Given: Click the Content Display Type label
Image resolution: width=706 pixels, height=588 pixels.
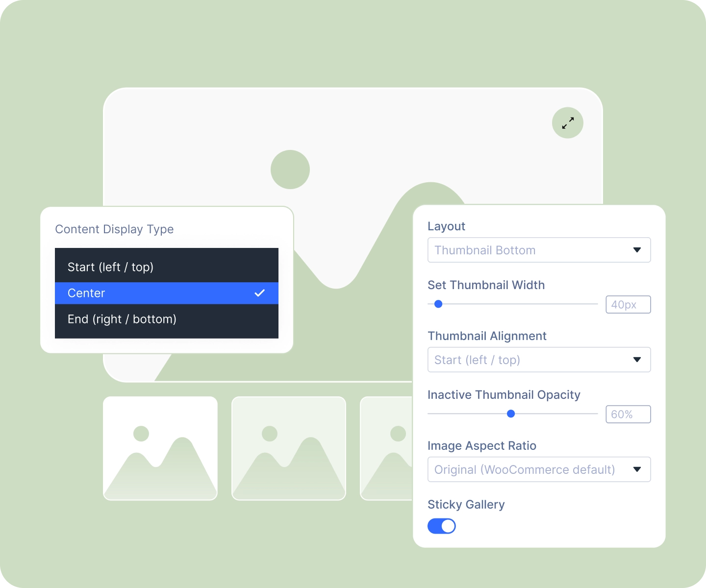Looking at the screenshot, I should point(114,229).
